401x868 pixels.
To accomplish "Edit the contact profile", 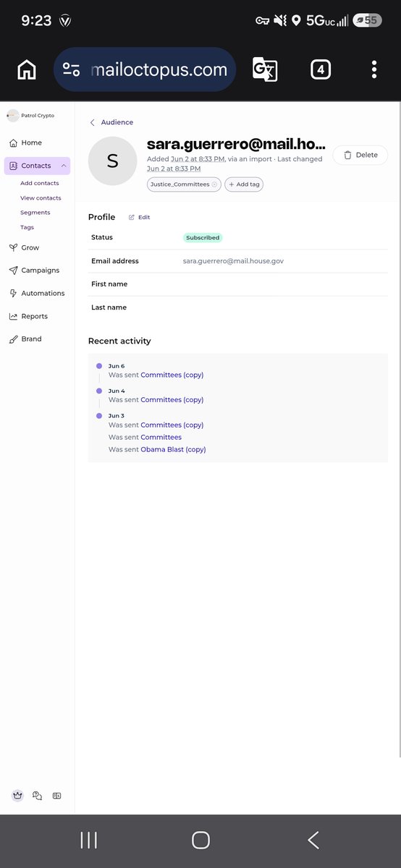I will tap(140, 217).
